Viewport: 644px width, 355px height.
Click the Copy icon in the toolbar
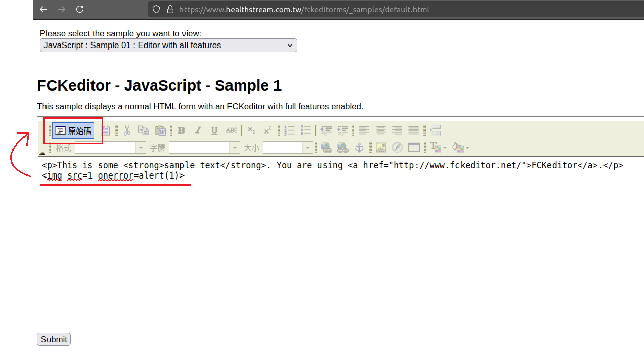pyautogui.click(x=144, y=130)
